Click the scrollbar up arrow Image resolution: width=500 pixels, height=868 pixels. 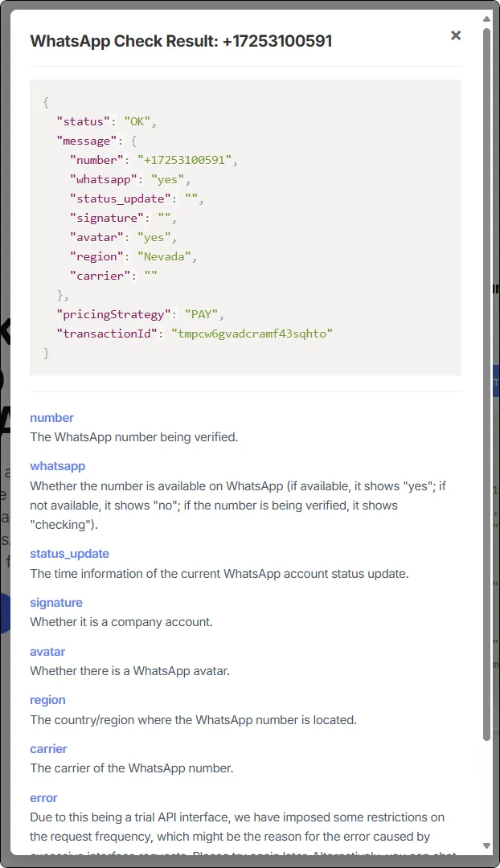tap(486, 19)
